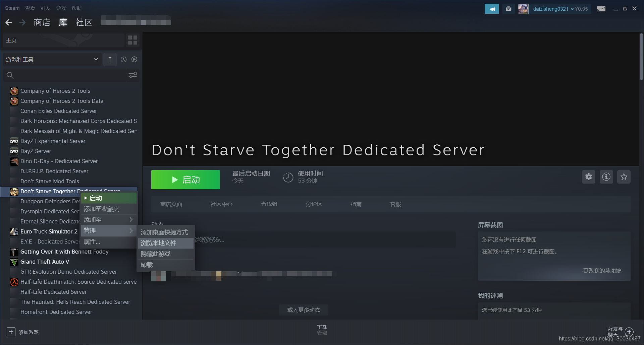Open the account name dropdown

click(x=553, y=9)
